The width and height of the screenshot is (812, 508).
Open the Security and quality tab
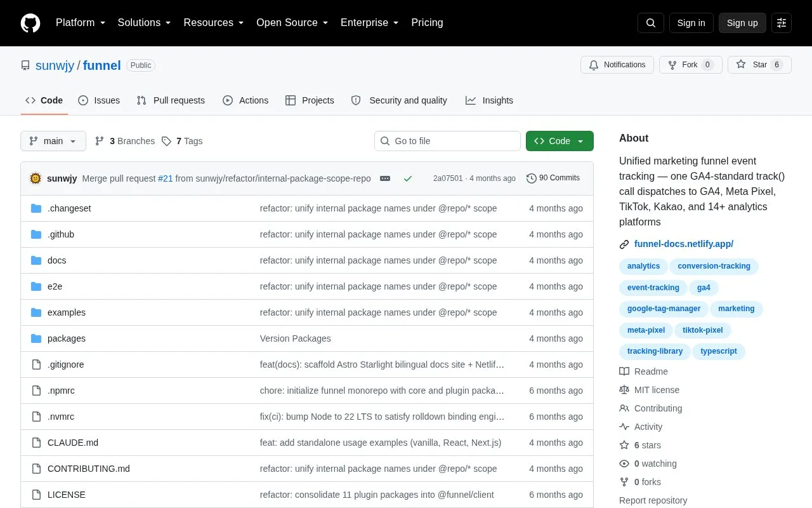pos(399,100)
